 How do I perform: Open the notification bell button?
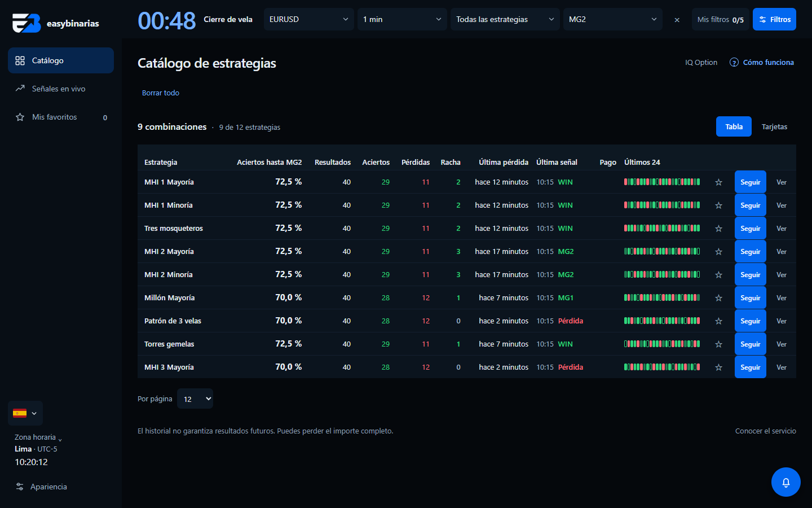(x=786, y=482)
